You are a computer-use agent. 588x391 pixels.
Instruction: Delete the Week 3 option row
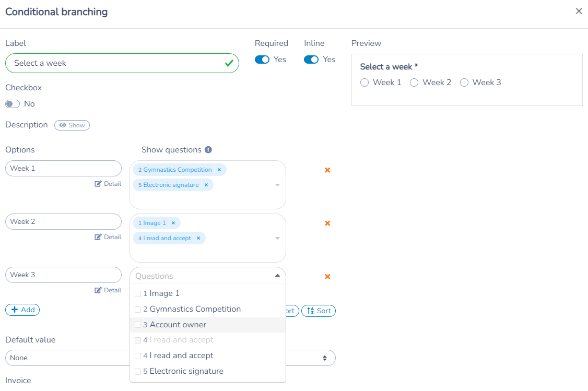(x=327, y=276)
